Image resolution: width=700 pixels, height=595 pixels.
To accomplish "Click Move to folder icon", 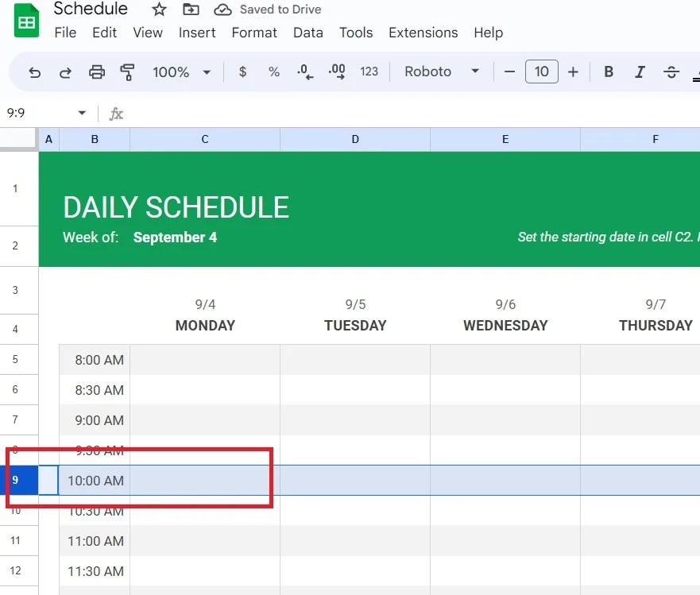I will [x=190, y=10].
